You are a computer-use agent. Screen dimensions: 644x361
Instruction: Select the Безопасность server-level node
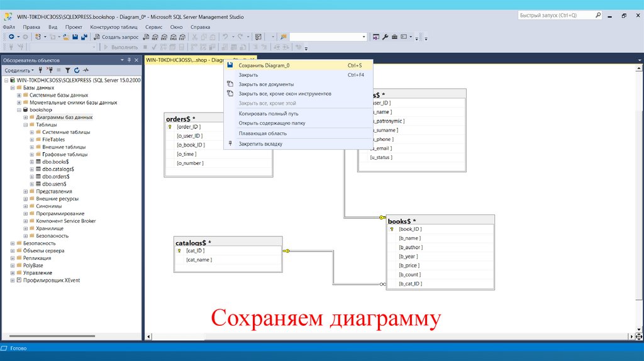pyautogui.click(x=39, y=243)
